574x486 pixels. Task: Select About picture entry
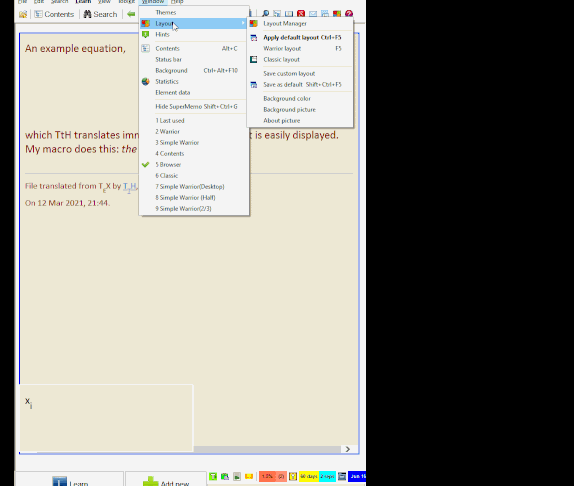click(300, 120)
